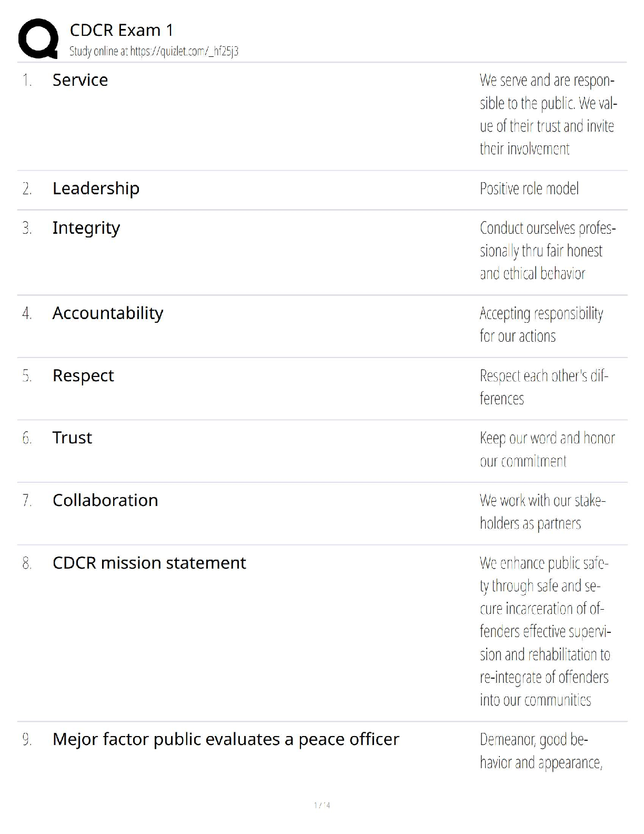This screenshot has height=834, width=644.
Task: Click the enhance public safety definition
Action: click(x=545, y=631)
